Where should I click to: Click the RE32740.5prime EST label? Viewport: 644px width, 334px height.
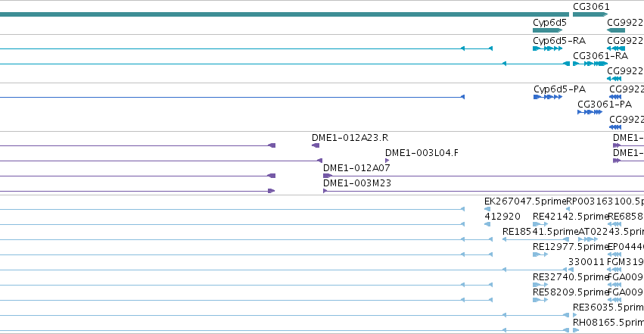pos(570,277)
